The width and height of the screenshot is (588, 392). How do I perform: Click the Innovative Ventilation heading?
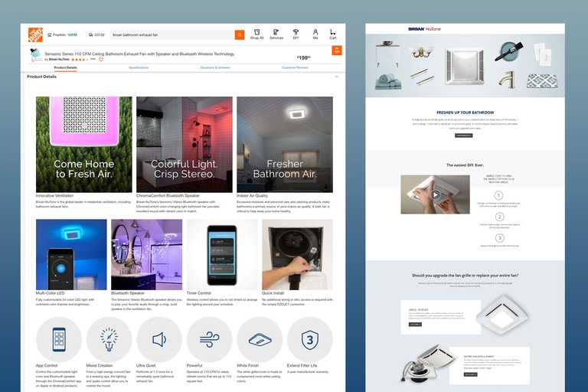click(55, 196)
